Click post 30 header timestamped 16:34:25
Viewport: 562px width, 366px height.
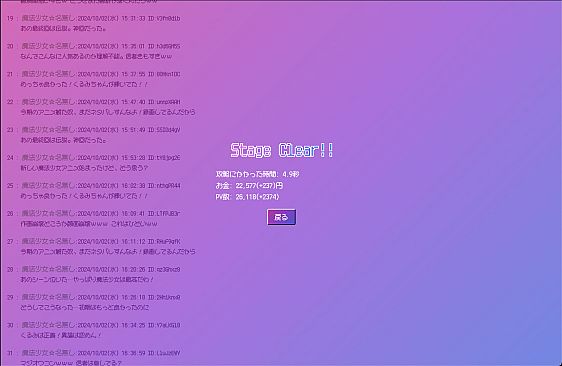[x=94, y=325]
